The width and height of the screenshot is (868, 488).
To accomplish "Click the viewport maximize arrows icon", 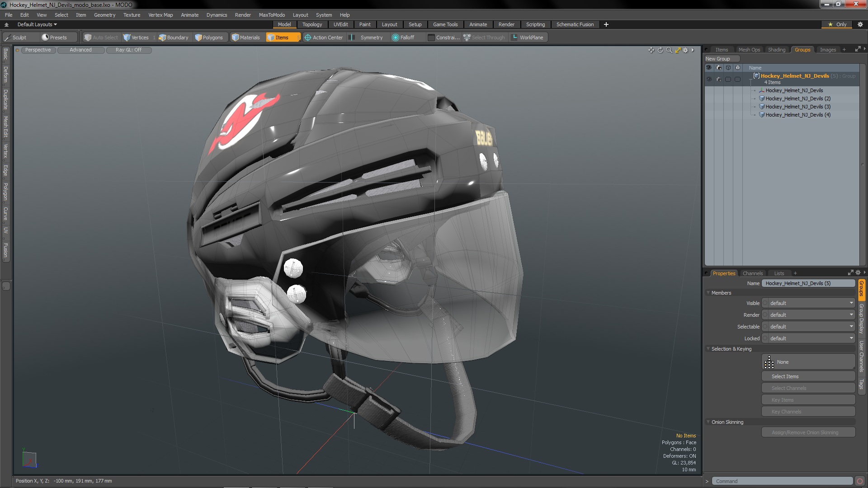I will tap(678, 50).
